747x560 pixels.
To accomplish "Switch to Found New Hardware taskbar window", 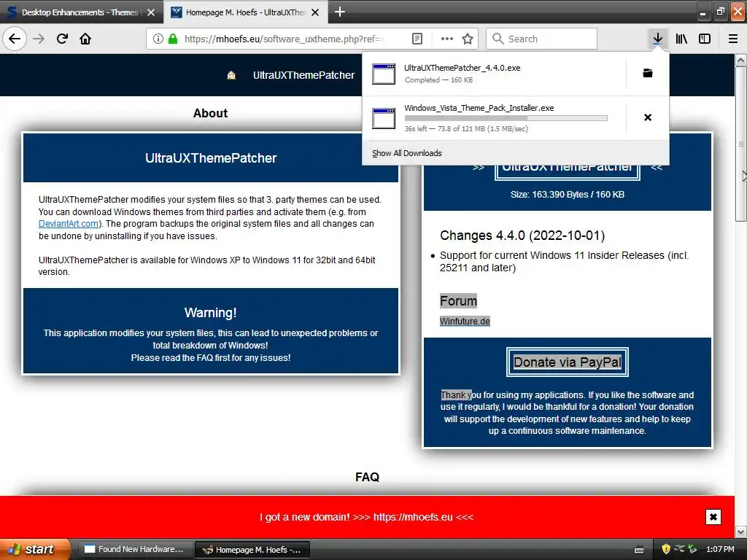I will 135,550.
